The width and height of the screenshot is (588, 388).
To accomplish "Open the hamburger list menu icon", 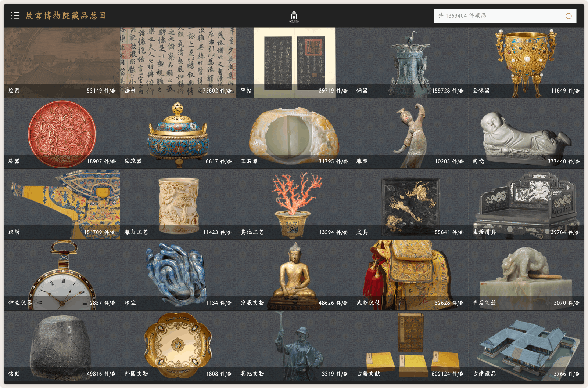I will [x=15, y=15].
